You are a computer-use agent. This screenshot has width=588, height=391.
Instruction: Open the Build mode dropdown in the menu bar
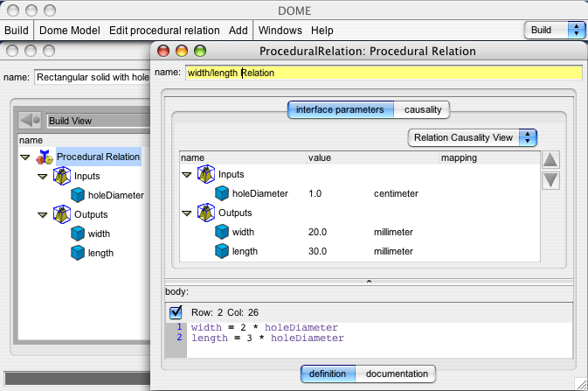[555, 30]
